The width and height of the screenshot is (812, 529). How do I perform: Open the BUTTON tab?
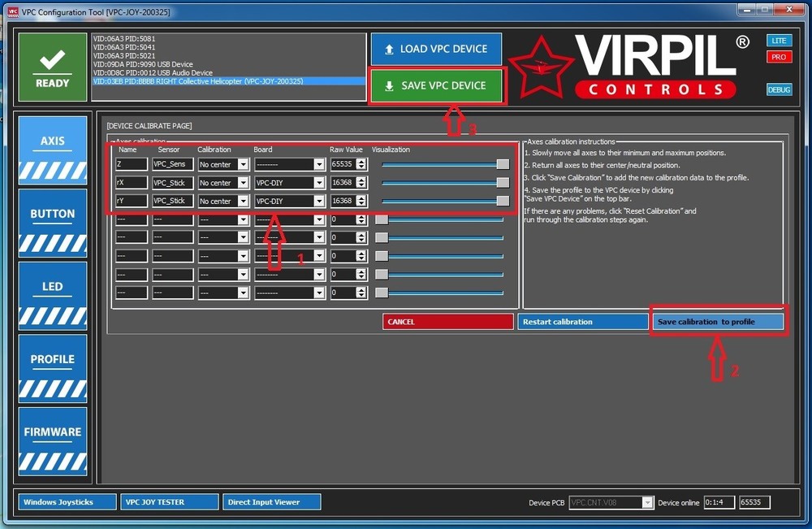tap(52, 223)
